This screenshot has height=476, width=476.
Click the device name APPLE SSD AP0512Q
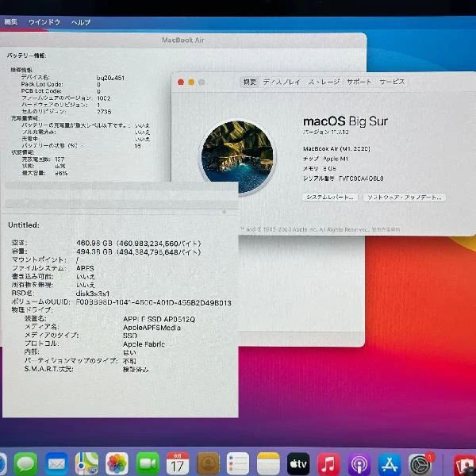pyautogui.click(x=159, y=320)
